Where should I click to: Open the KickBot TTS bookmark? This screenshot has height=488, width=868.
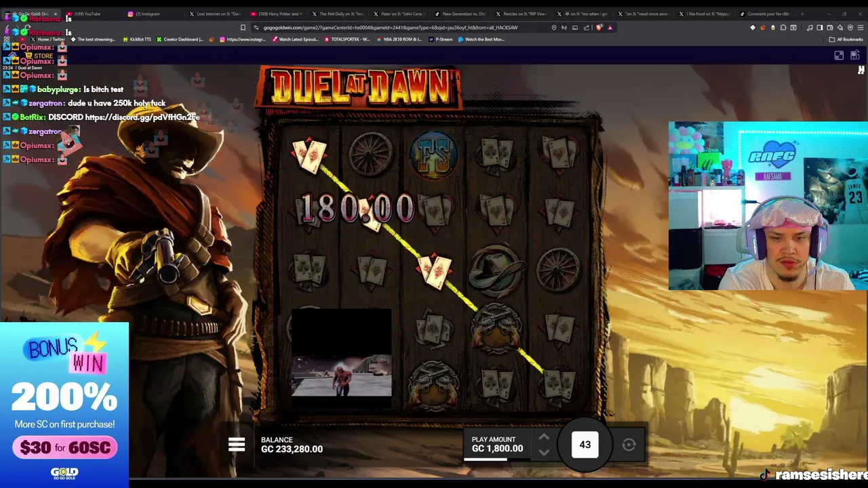[x=137, y=39]
